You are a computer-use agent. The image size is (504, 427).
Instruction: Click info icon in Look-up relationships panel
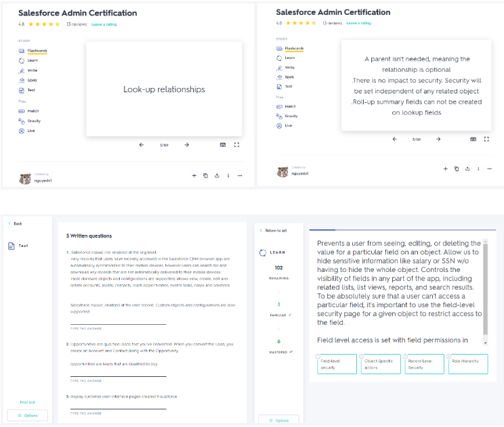[x=228, y=176]
